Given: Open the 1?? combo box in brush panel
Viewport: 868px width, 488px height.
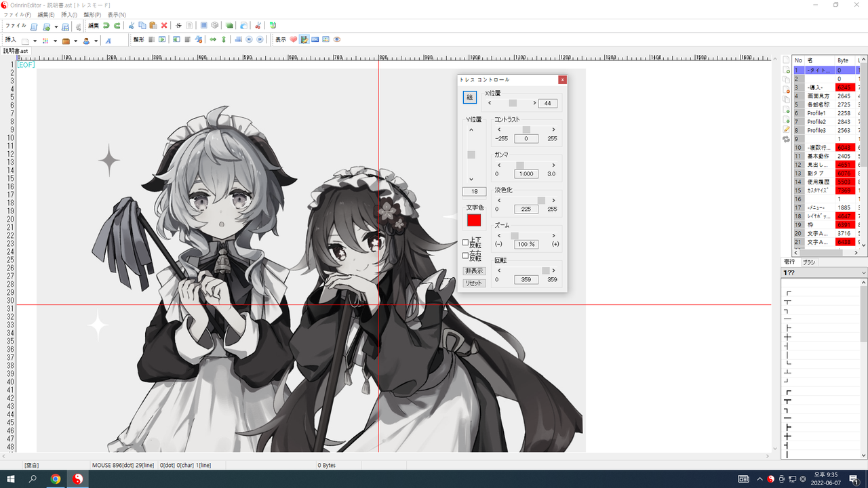Looking at the screenshot, I should [824, 272].
